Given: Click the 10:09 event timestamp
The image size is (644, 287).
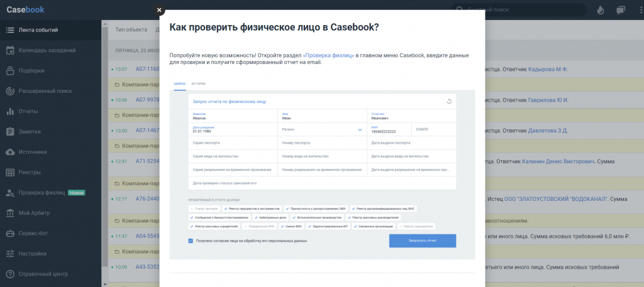Looking at the screenshot, I should tap(121, 267).
